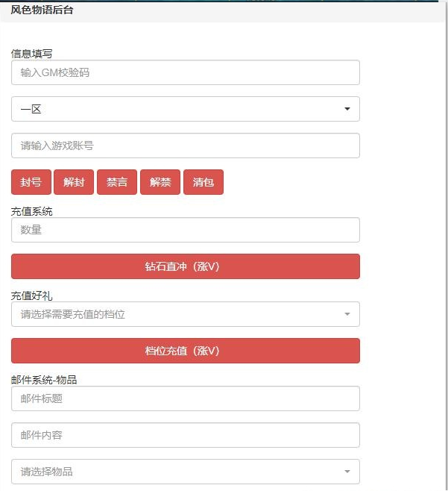Click the 邮件标题 input field
The image size is (448, 491).
tap(185, 398)
